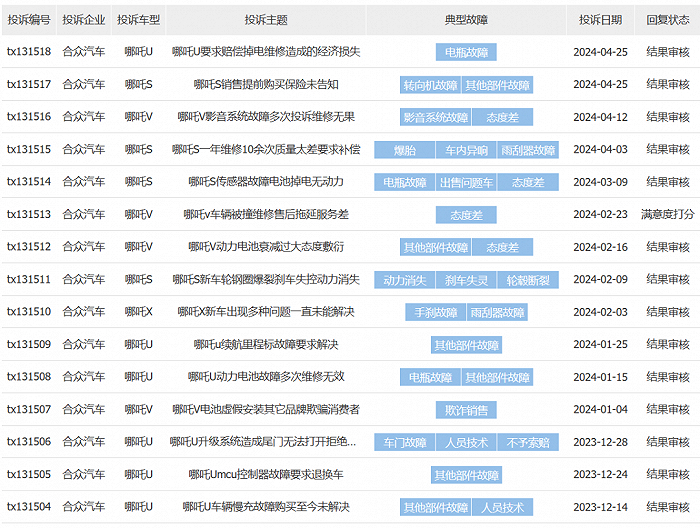Select the 影音系统故障 fault tag
This screenshot has width=700, height=528.
click(x=436, y=117)
